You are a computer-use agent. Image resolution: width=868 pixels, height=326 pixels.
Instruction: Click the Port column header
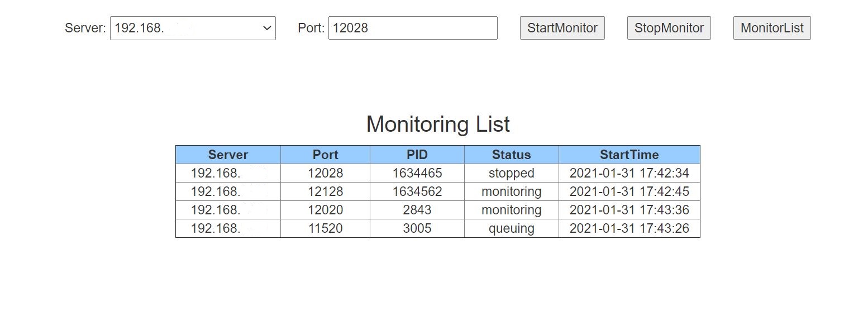(x=325, y=155)
